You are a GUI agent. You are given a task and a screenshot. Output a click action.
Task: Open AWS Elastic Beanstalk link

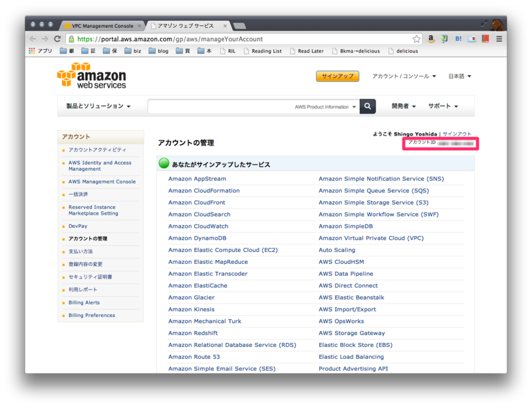pyautogui.click(x=352, y=298)
